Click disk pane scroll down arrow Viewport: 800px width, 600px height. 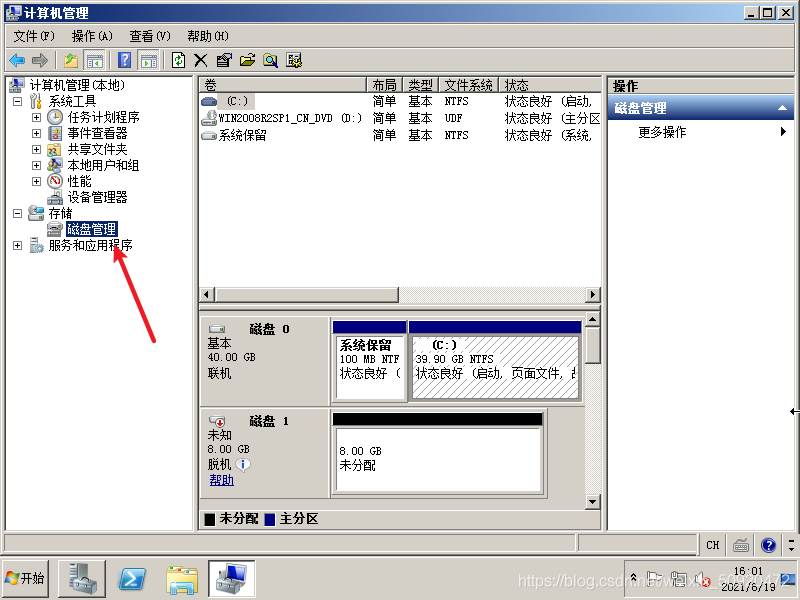click(592, 502)
